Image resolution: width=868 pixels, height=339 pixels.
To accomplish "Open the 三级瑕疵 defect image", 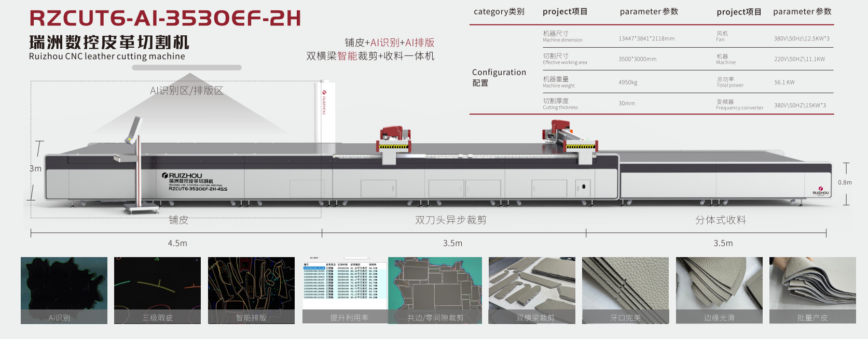I will point(157,290).
